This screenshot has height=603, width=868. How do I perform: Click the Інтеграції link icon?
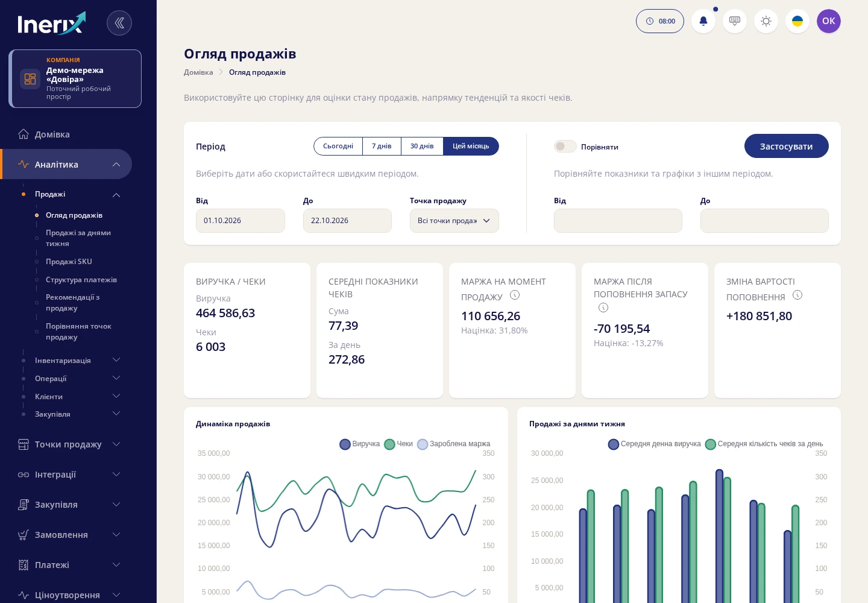pyautogui.click(x=24, y=475)
